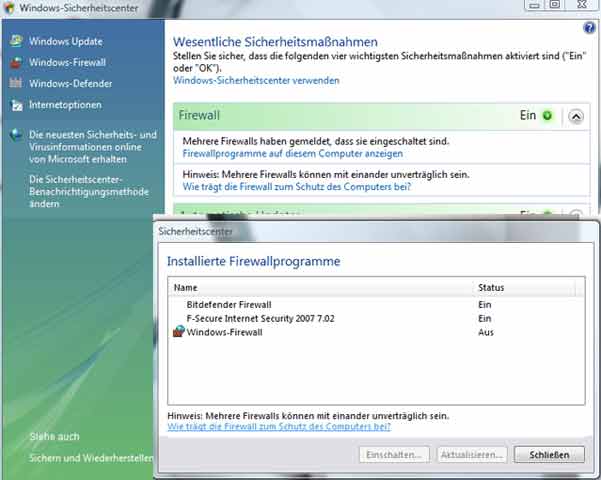Open firewall protection help link in dialog

[x=279, y=427]
